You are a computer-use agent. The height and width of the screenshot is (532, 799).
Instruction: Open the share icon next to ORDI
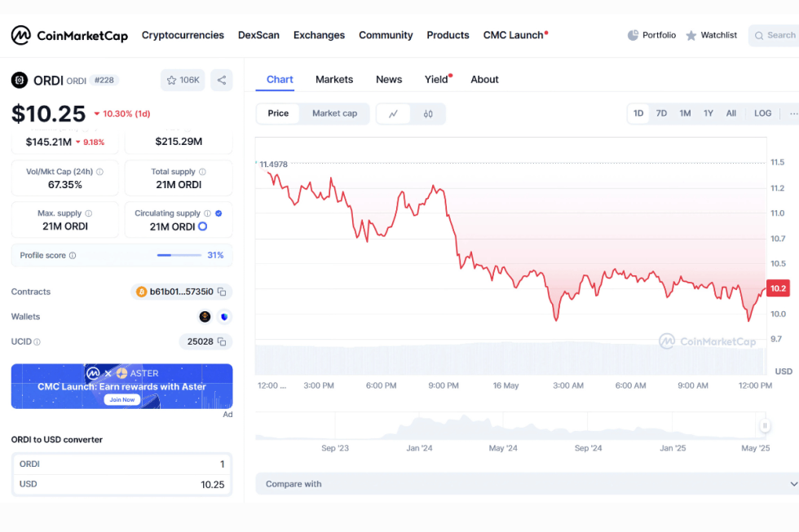221,80
